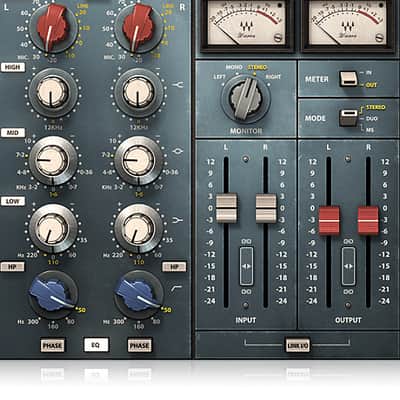Click the LINK I/O button

[x=297, y=345]
